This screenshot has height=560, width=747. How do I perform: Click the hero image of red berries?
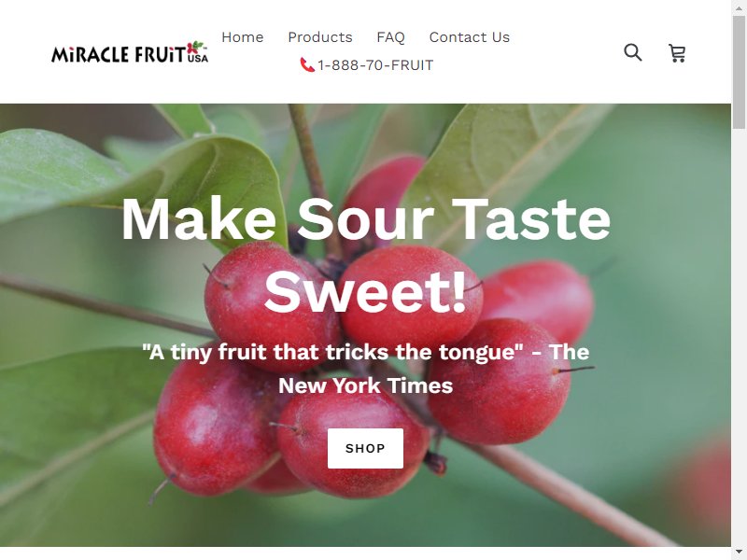[365, 325]
